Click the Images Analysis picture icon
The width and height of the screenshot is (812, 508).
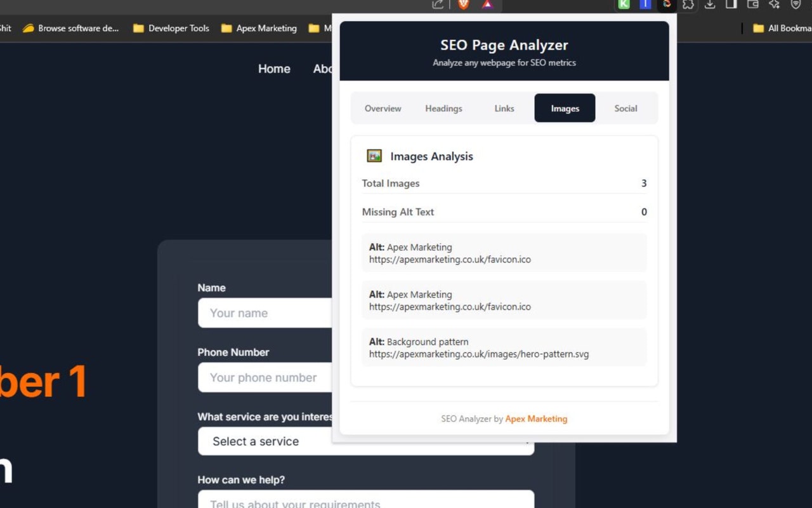374,156
